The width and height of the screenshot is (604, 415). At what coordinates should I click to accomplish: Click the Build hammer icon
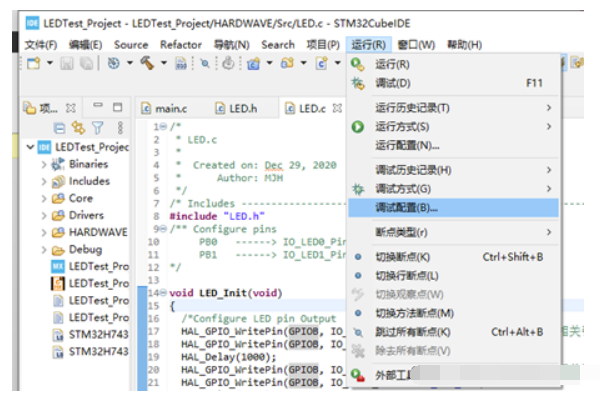click(x=147, y=63)
